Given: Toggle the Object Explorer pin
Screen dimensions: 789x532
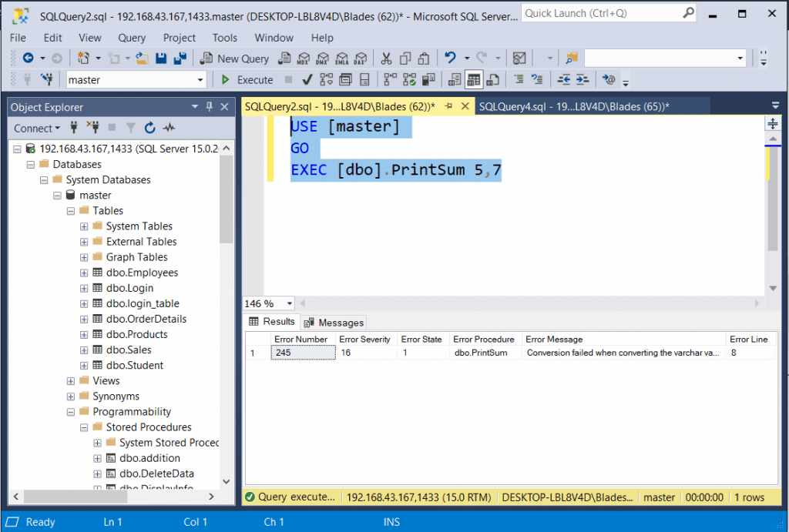Looking at the screenshot, I should (x=210, y=107).
